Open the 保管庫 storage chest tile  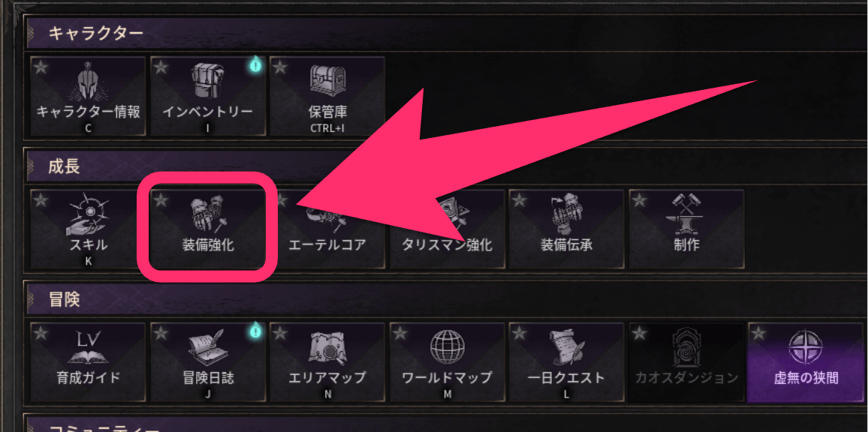coord(327,96)
